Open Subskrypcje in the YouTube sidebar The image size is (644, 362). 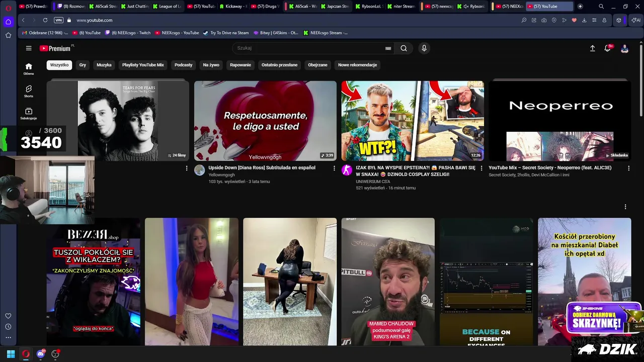tap(29, 114)
